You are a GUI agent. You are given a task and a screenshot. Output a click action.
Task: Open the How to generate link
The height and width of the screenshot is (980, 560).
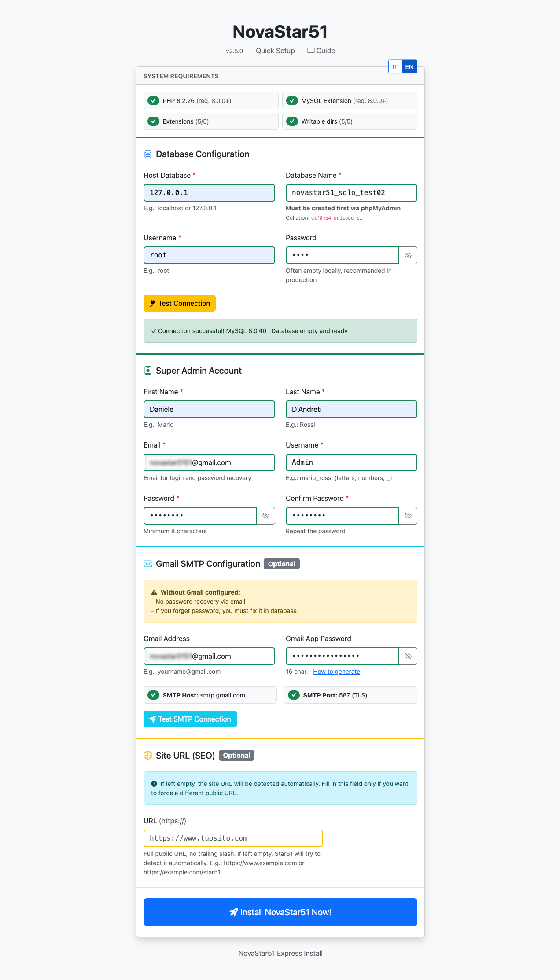pos(336,672)
